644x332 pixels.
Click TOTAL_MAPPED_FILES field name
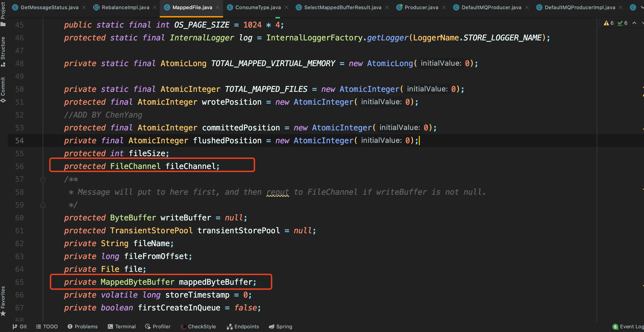266,89
